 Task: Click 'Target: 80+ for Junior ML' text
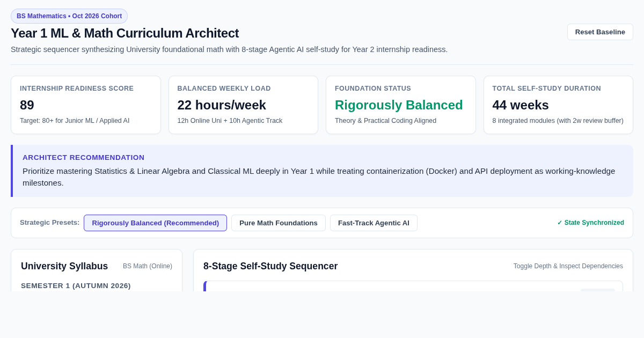pos(75,121)
